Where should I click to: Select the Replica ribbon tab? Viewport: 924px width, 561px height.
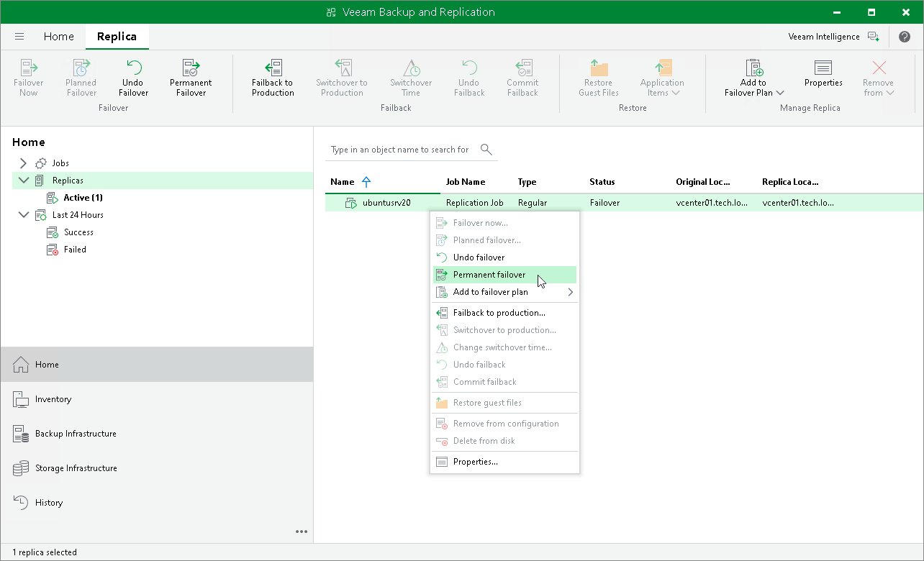(x=117, y=37)
